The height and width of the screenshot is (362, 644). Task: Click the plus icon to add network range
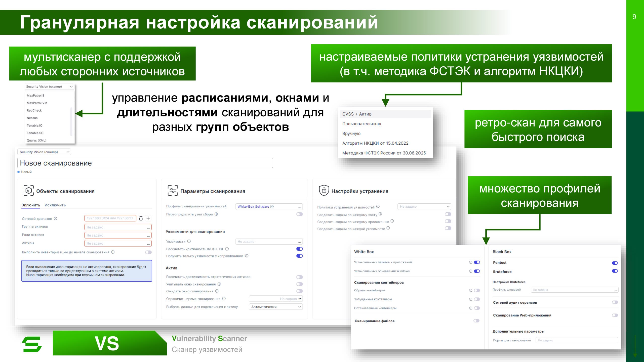coord(148,218)
